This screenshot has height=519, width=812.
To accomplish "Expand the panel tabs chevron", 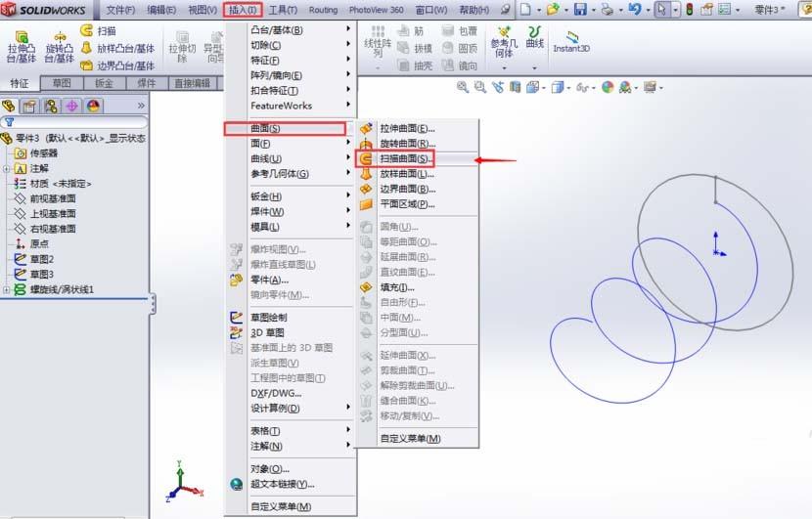I will coord(141,106).
